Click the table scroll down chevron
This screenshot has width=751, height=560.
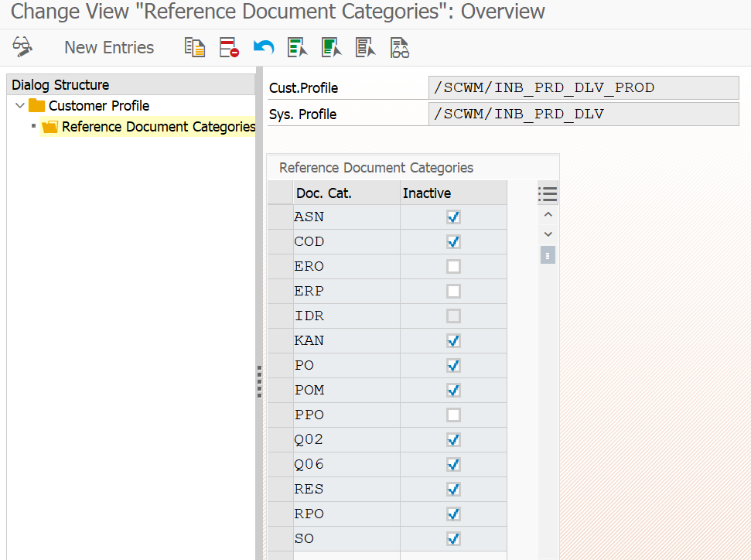[548, 234]
